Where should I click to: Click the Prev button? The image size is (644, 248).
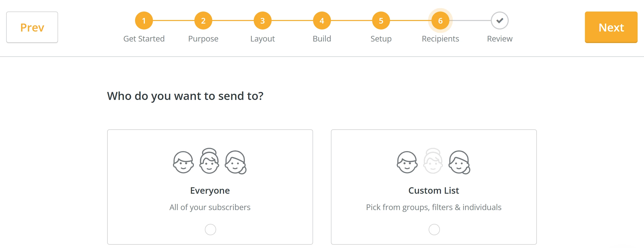click(x=32, y=27)
